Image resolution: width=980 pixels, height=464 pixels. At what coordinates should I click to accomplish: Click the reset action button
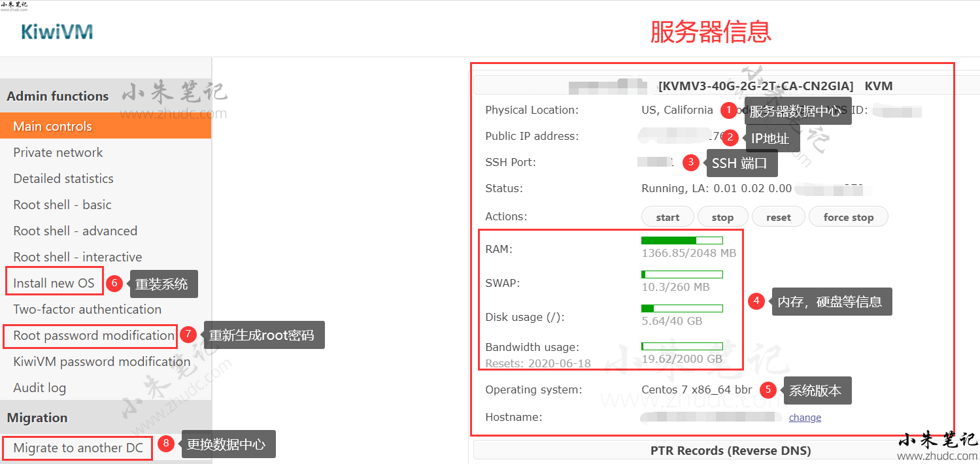tap(779, 217)
